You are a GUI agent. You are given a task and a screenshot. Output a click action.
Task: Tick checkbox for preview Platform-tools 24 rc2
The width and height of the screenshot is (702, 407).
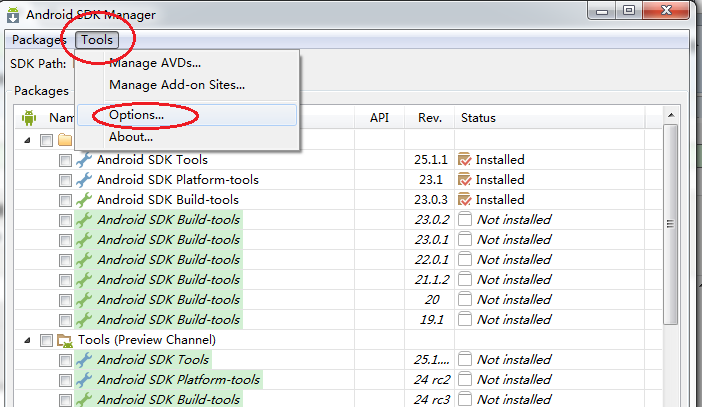pos(65,380)
